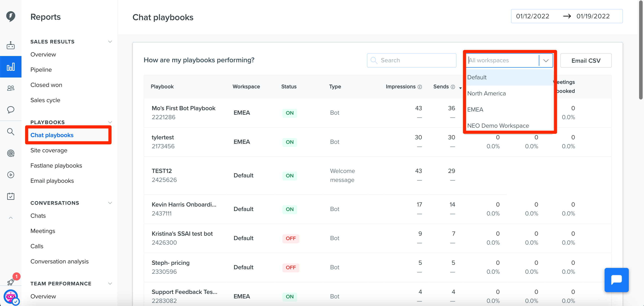Collapse sidebar with the up caret icon
The width and height of the screenshot is (644, 306).
[11, 218]
